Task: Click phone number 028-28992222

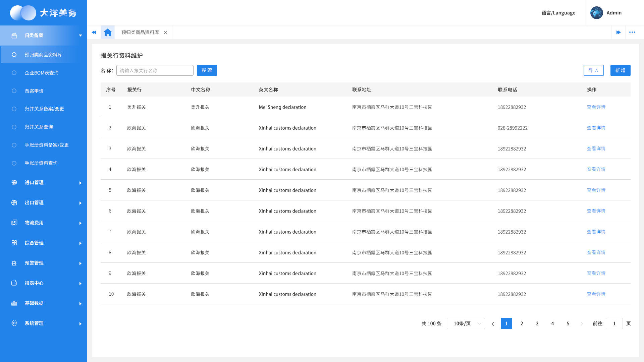Action: click(x=513, y=128)
